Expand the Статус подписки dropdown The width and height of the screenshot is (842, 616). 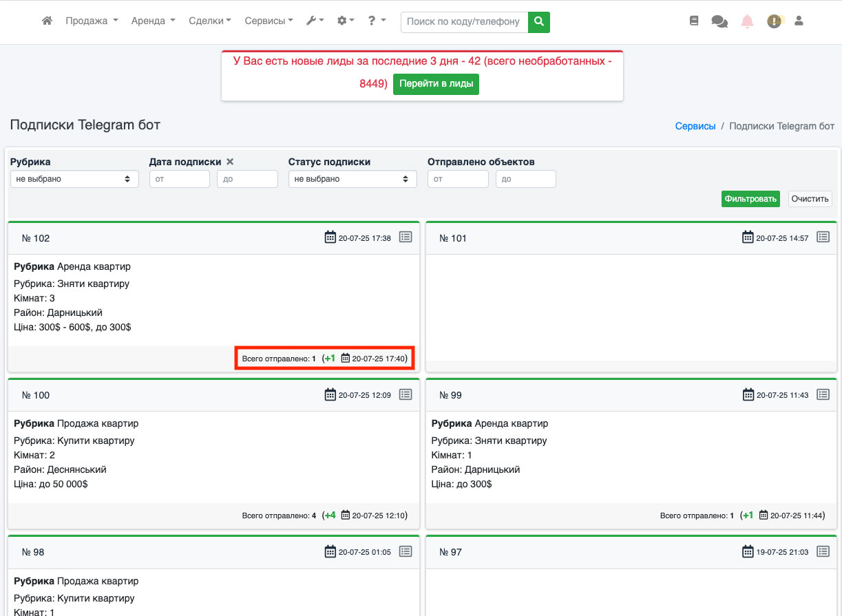(x=352, y=179)
